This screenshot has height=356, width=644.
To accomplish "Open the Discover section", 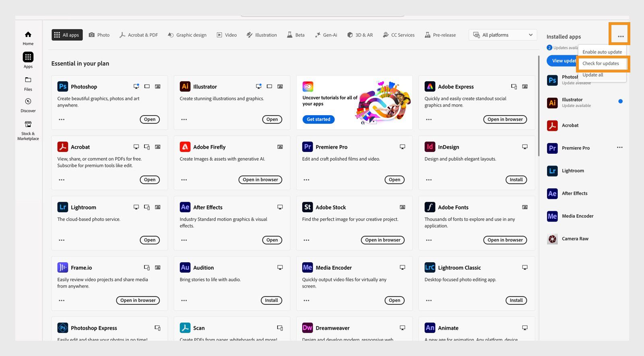I will click(x=28, y=105).
